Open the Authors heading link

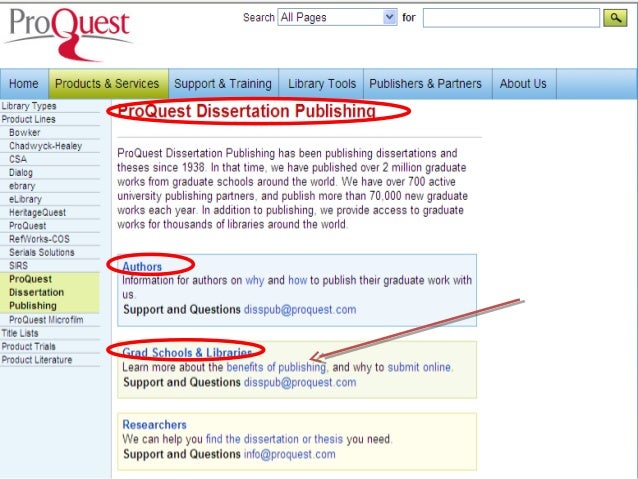pyautogui.click(x=142, y=267)
